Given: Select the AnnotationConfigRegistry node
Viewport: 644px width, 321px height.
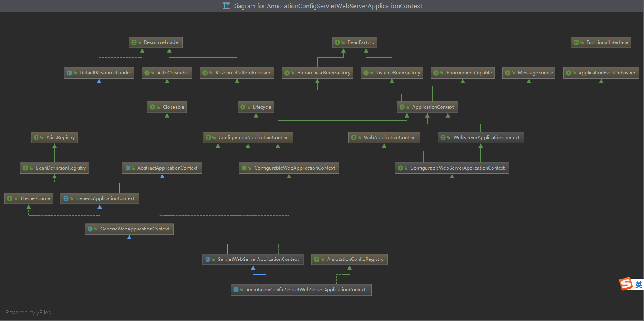Looking at the screenshot, I should [x=355, y=259].
